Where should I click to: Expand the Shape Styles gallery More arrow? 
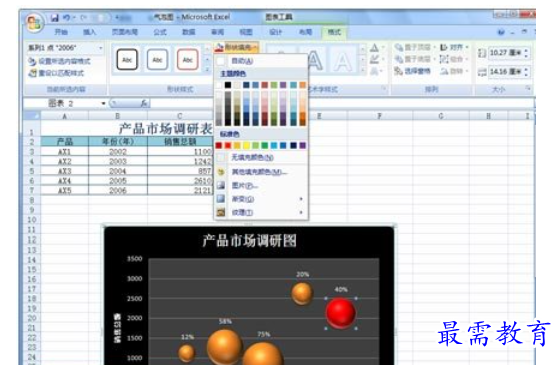[x=207, y=70]
